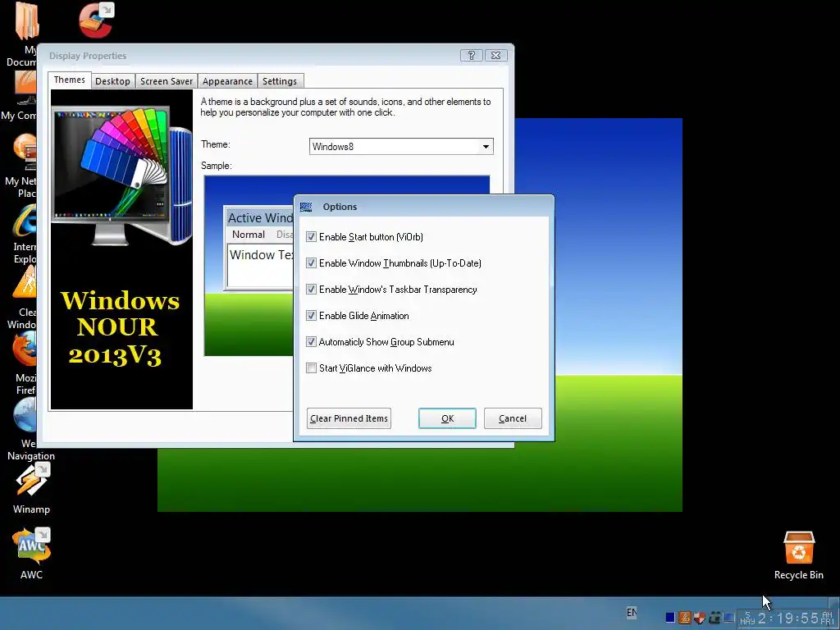Uncheck Enable Start button (ViOrb)

[x=311, y=237]
